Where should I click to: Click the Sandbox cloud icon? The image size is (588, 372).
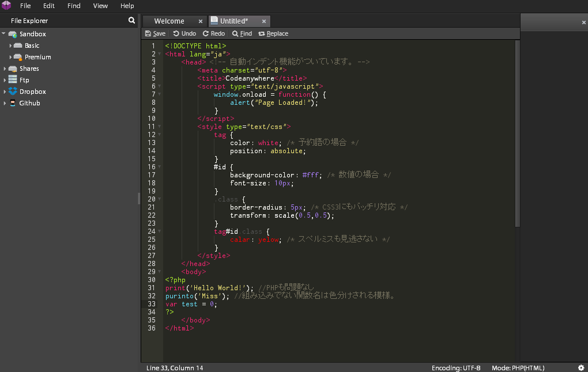click(x=13, y=34)
